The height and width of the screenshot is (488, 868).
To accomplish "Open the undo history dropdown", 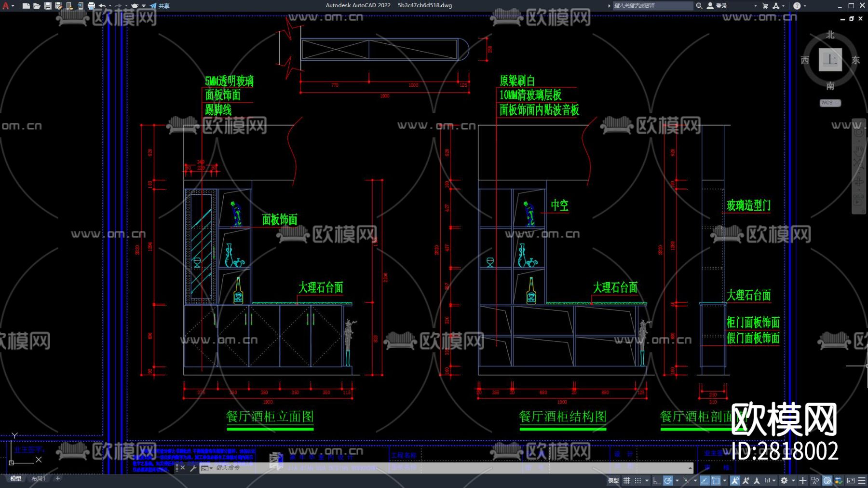I will (110, 6).
